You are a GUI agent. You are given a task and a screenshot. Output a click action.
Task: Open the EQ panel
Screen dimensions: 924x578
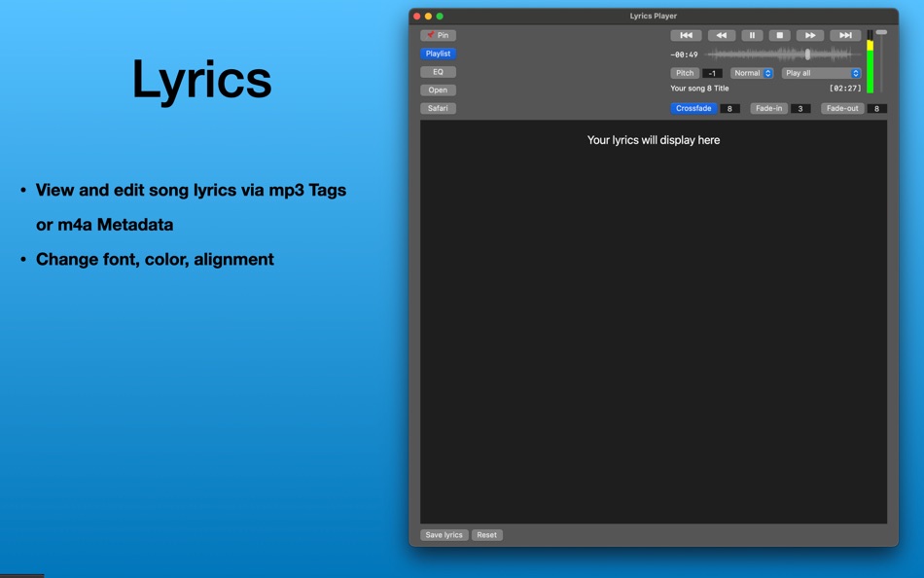tap(438, 71)
